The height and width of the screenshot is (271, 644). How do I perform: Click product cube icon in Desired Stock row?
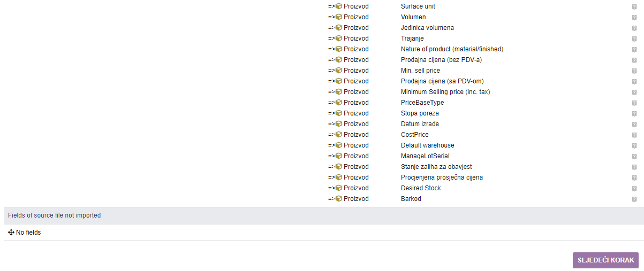click(338, 188)
